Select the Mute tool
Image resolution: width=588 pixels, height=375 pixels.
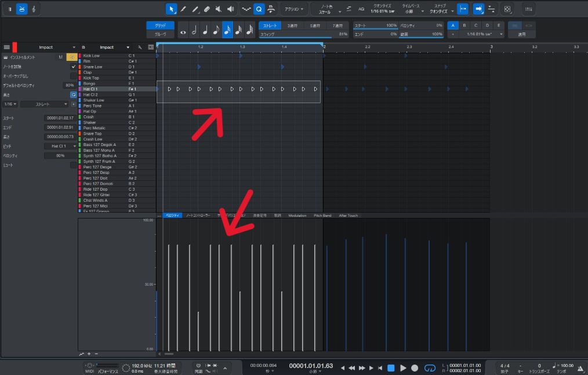(x=219, y=9)
